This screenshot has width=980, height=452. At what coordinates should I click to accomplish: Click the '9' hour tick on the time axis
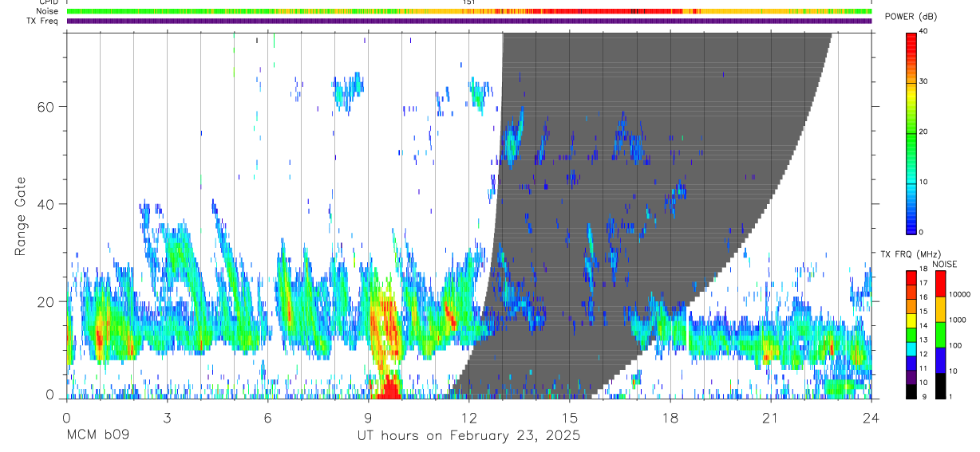pyautogui.click(x=368, y=417)
